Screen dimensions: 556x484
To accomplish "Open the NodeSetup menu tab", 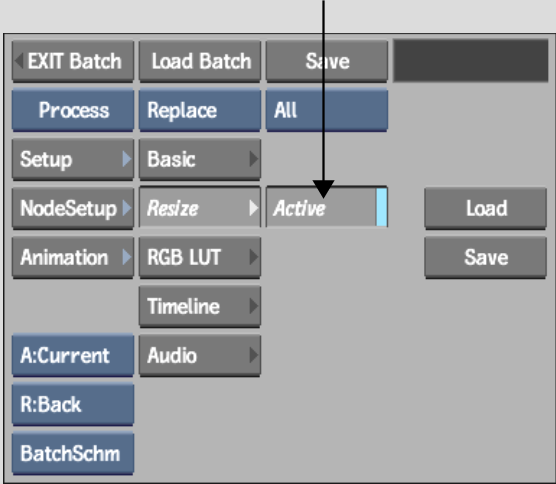I will [73, 208].
